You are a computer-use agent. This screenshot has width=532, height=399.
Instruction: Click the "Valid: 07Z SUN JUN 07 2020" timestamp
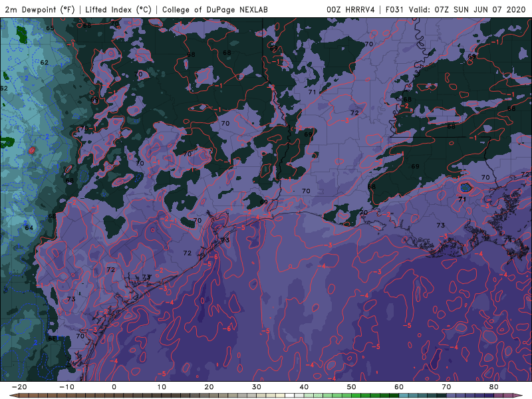click(467, 9)
